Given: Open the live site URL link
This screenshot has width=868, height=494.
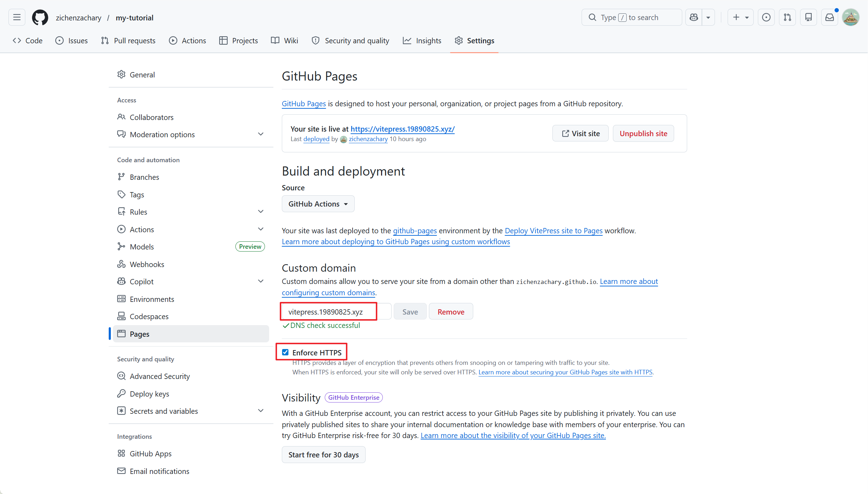Looking at the screenshot, I should pyautogui.click(x=403, y=129).
